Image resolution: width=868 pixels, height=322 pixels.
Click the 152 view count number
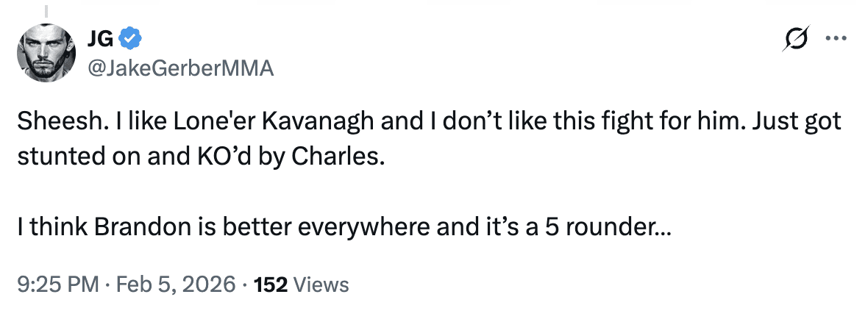click(x=269, y=285)
